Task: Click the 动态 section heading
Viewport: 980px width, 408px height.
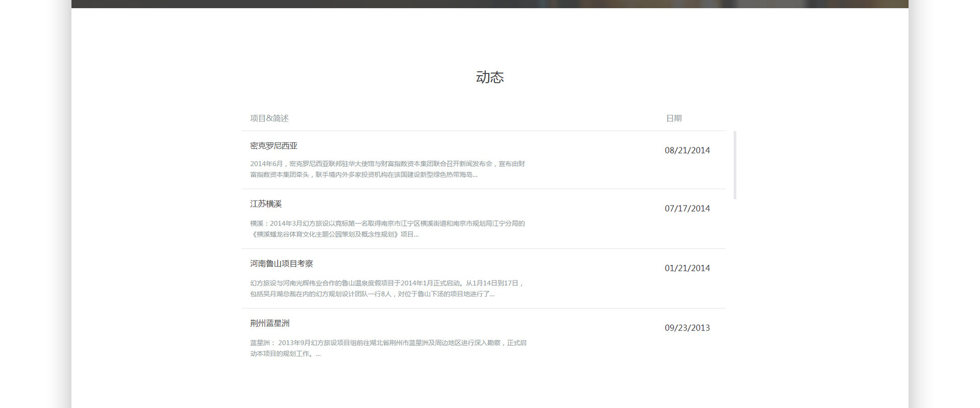Action: [489, 77]
